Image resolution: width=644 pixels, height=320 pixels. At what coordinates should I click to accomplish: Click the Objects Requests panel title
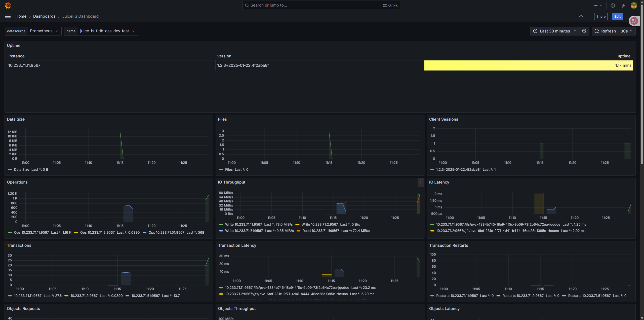click(23, 309)
